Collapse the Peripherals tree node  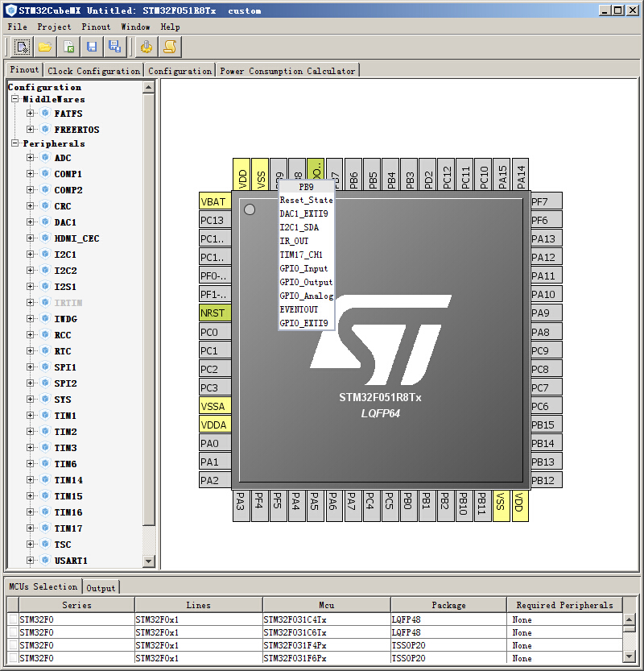click(15, 143)
